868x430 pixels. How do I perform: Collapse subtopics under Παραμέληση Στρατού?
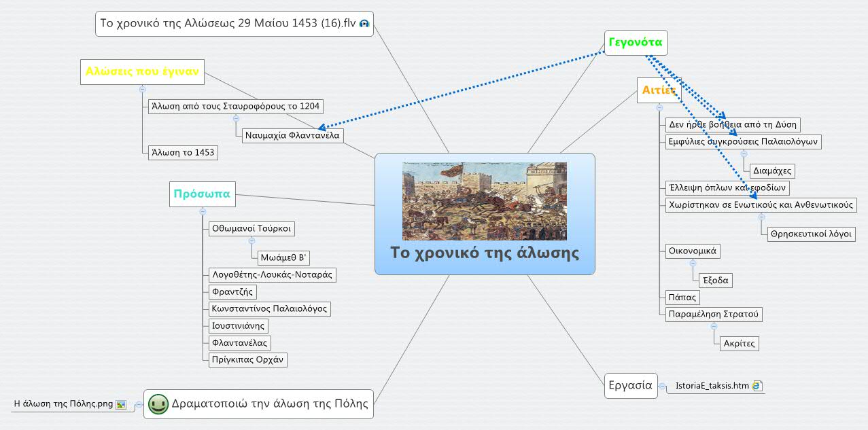pos(714,326)
